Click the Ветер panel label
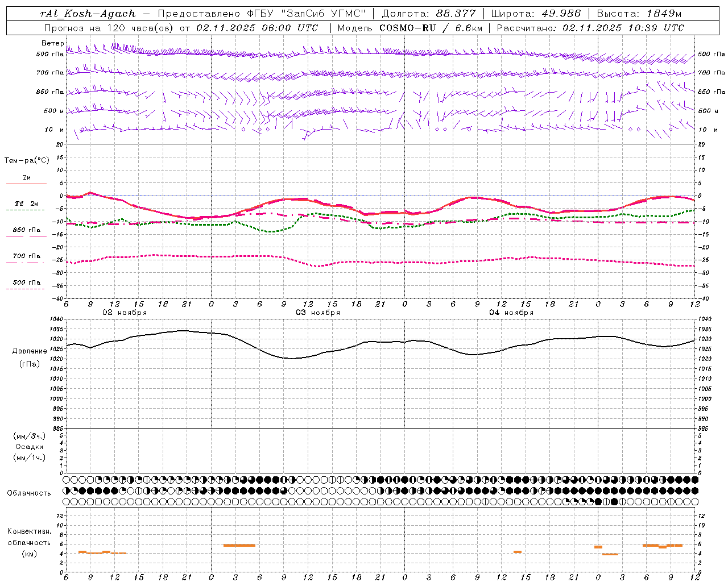Image resolution: width=728 pixels, height=582 pixels. 52,43
